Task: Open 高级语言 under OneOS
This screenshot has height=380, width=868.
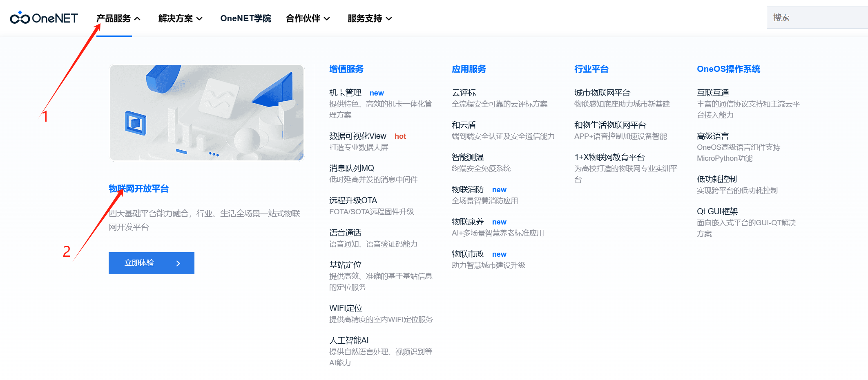Action: [713, 136]
